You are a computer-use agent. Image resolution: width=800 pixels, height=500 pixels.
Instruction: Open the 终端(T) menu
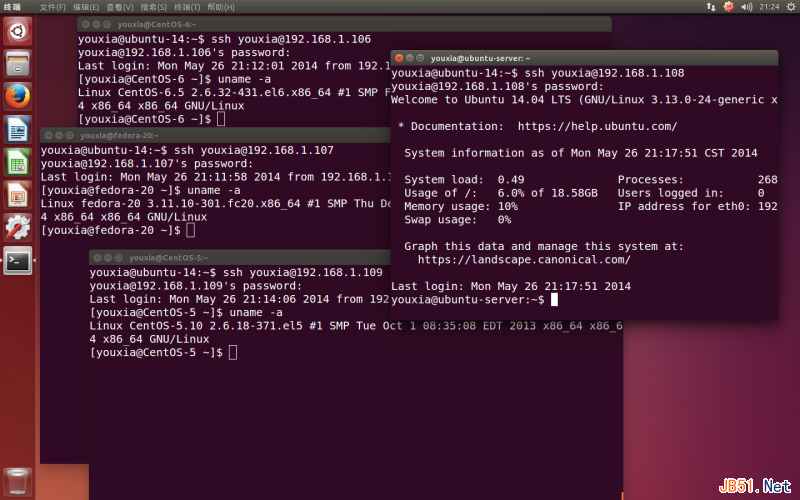click(187, 7)
